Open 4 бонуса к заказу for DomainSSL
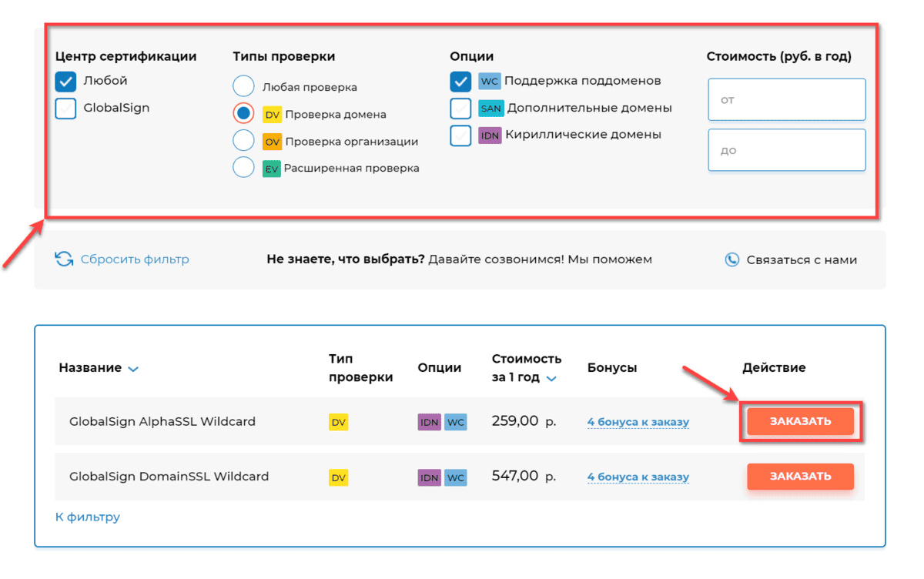The image size is (924, 579). (x=638, y=477)
